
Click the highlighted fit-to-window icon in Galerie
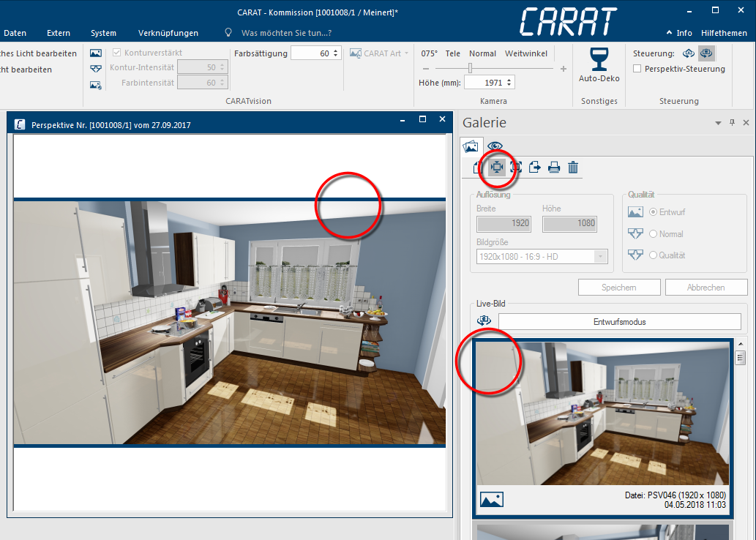pos(497,167)
